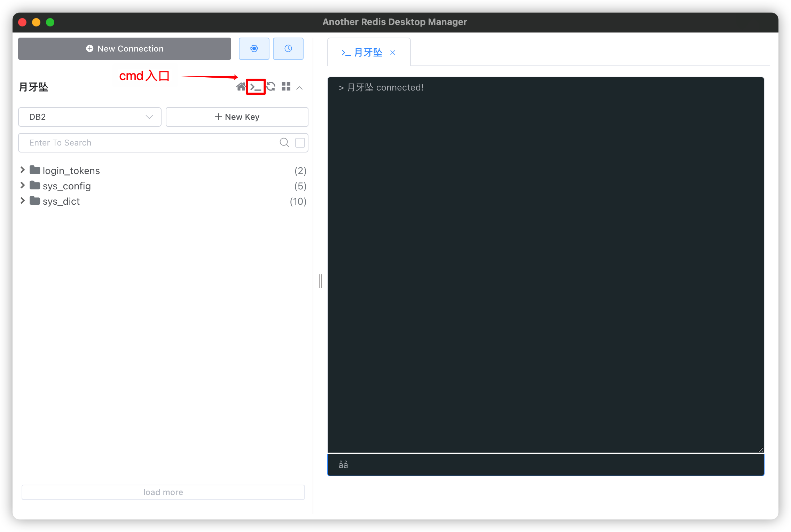791x532 pixels.
Task: Click the sys_dict folder icon
Action: click(35, 201)
